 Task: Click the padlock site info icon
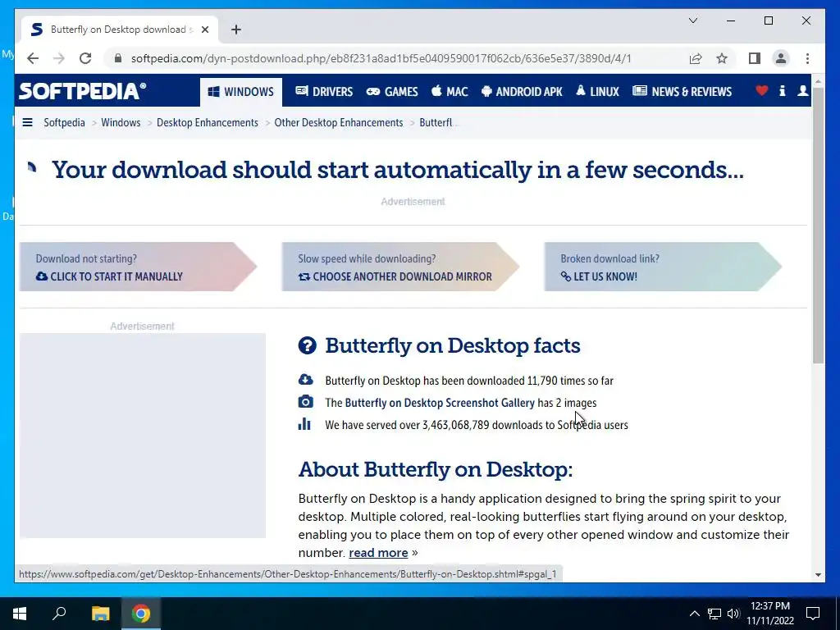[118, 58]
